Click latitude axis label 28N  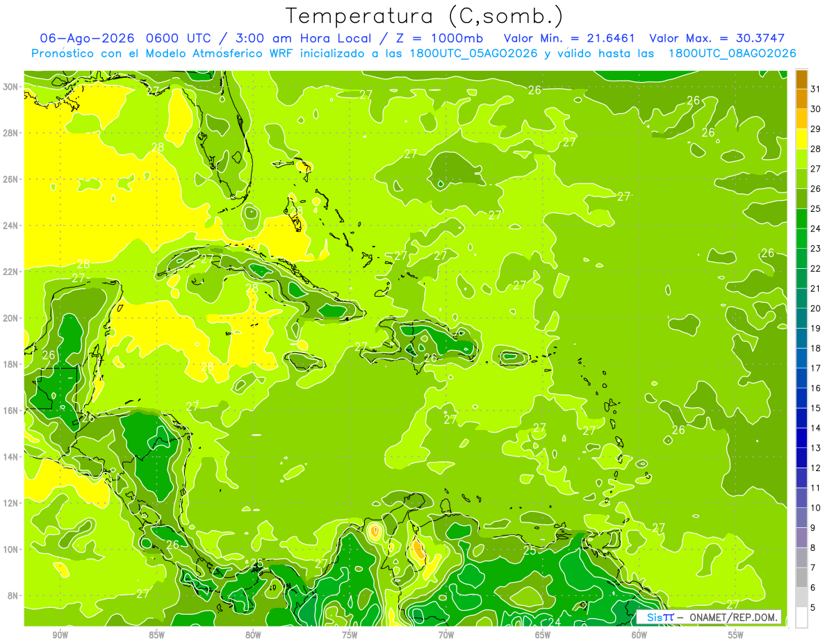[11, 133]
